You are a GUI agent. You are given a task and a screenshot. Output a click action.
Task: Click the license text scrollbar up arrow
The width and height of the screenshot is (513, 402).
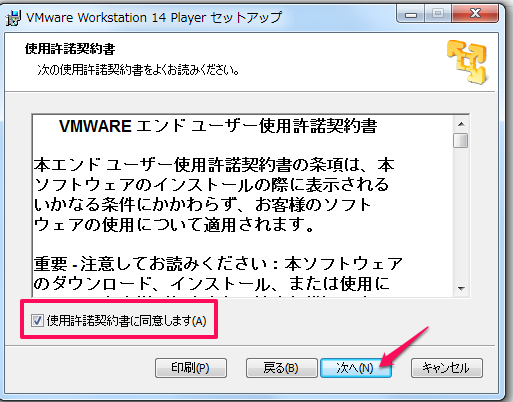tap(461, 124)
